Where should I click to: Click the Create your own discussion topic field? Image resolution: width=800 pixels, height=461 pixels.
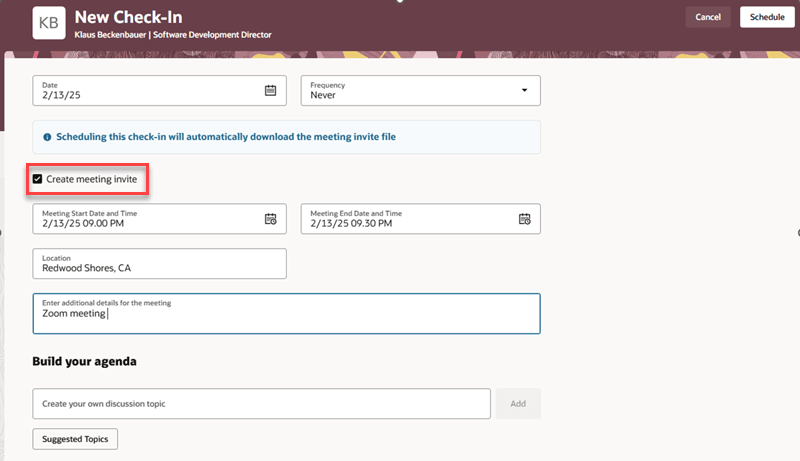(261, 403)
